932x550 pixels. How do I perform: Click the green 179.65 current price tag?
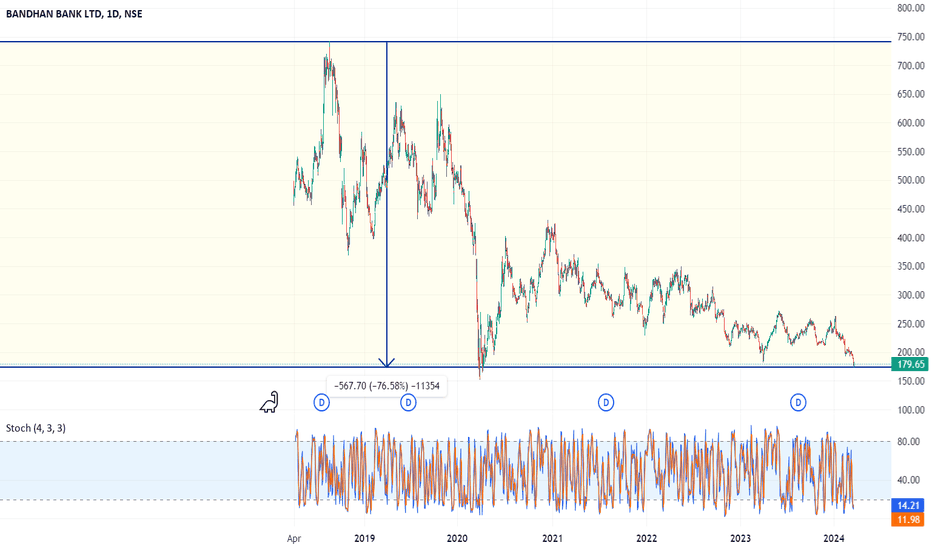pyautogui.click(x=910, y=364)
